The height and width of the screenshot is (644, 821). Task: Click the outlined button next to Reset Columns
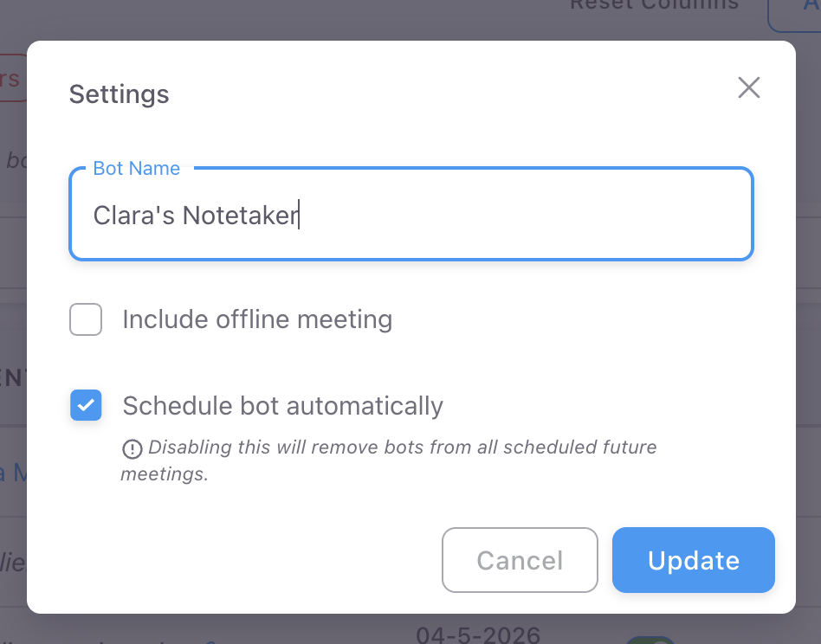(x=794, y=15)
